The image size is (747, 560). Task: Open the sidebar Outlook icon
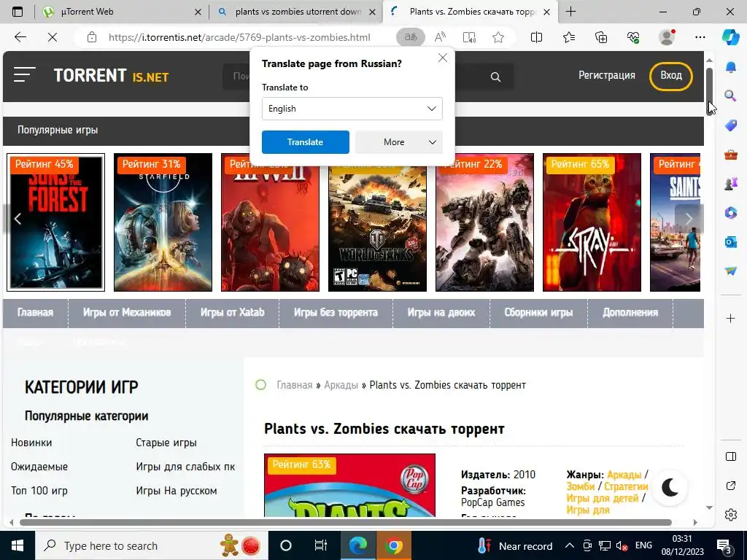(x=731, y=242)
